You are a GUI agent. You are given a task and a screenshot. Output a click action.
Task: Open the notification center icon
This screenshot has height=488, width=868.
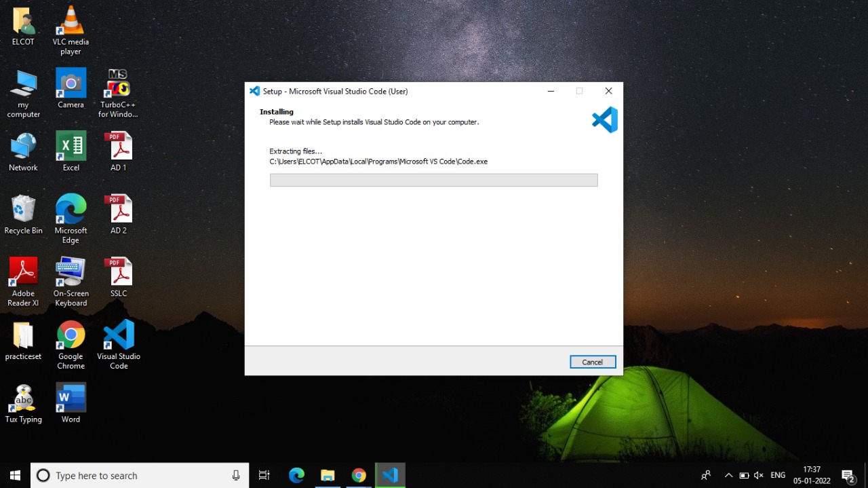[848, 475]
